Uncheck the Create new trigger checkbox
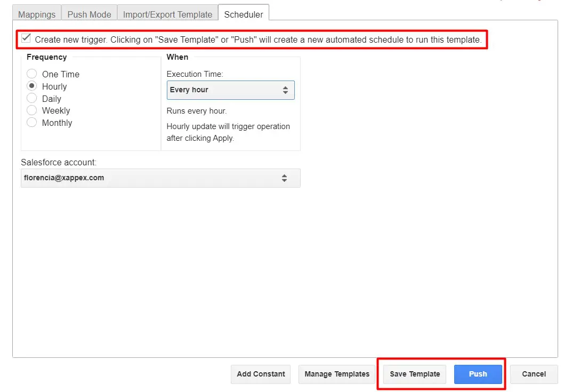Screen dimensions: 572x392 coord(26,38)
